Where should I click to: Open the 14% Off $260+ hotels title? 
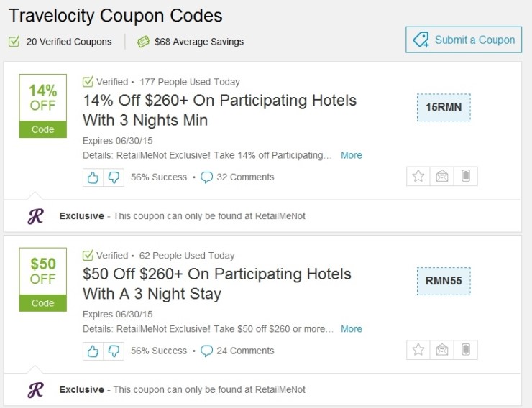(219, 110)
